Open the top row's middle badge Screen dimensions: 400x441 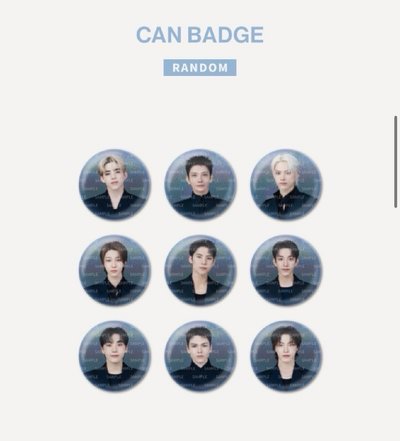pos(200,184)
